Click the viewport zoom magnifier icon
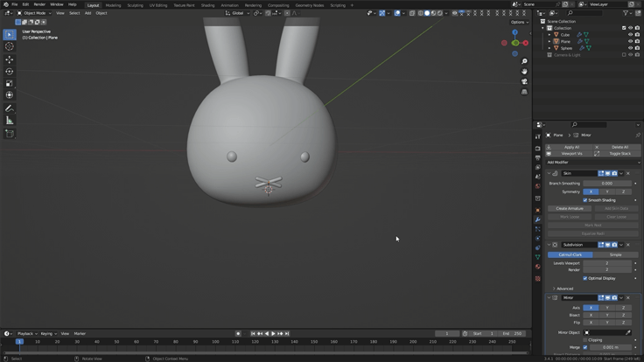The height and width of the screenshot is (362, 644). tap(524, 61)
